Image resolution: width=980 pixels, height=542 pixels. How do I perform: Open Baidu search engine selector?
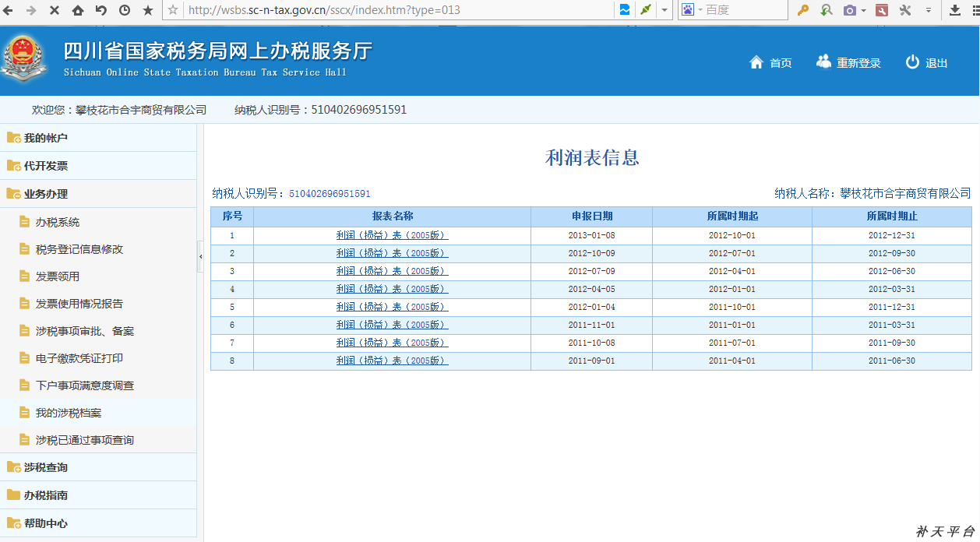(x=690, y=10)
